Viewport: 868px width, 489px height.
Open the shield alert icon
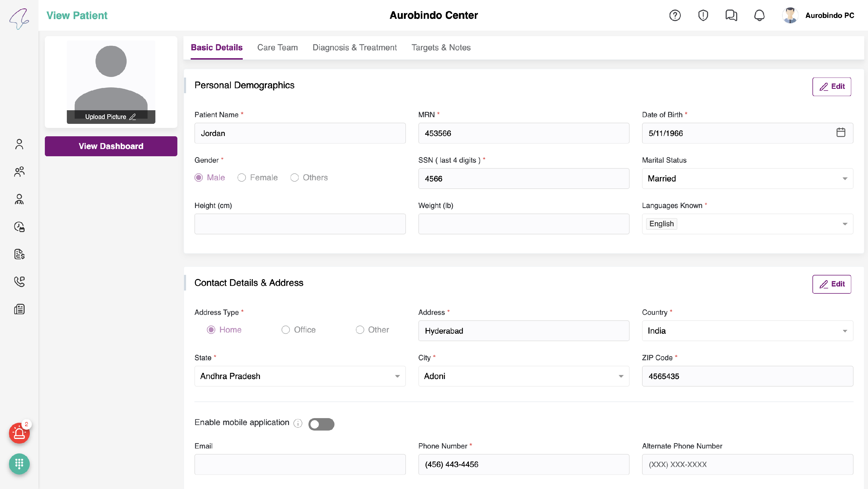click(x=703, y=16)
